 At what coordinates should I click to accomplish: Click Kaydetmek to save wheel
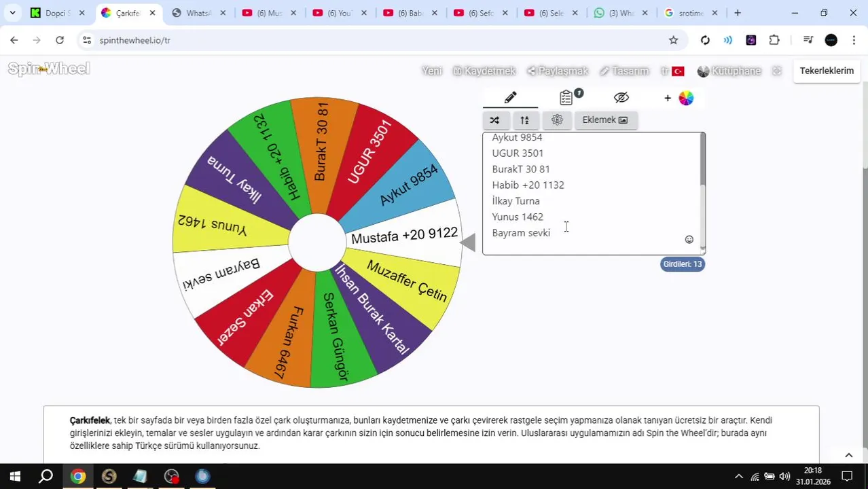[x=484, y=71]
